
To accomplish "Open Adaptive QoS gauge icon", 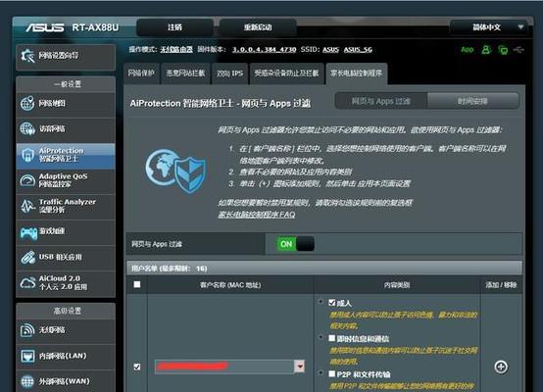I will [x=27, y=180].
